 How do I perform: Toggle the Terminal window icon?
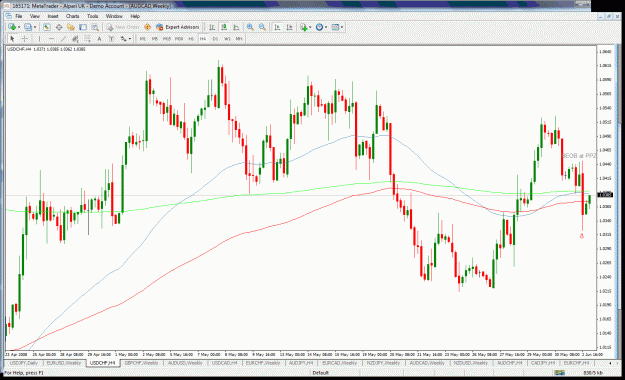pos(83,27)
